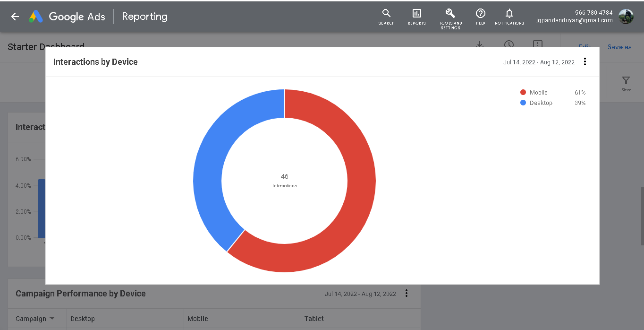Click the popup date range Jul 14 - Aug 12
644x330 pixels.
coord(539,62)
